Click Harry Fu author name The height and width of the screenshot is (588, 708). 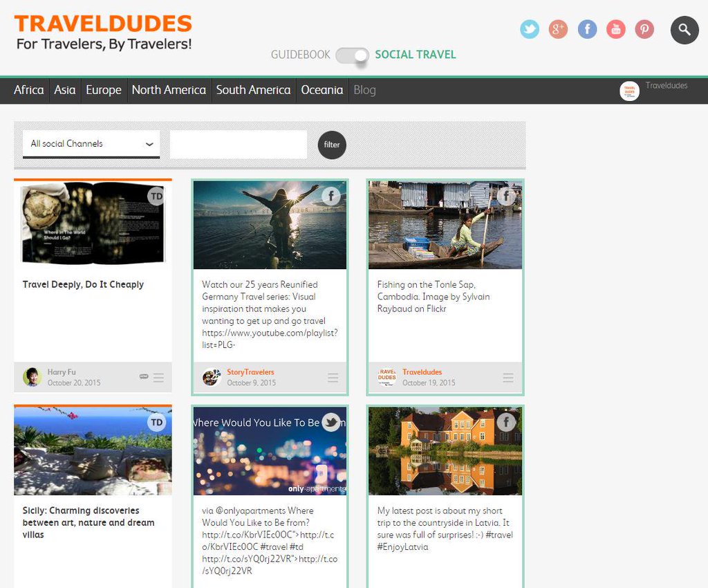(x=62, y=372)
